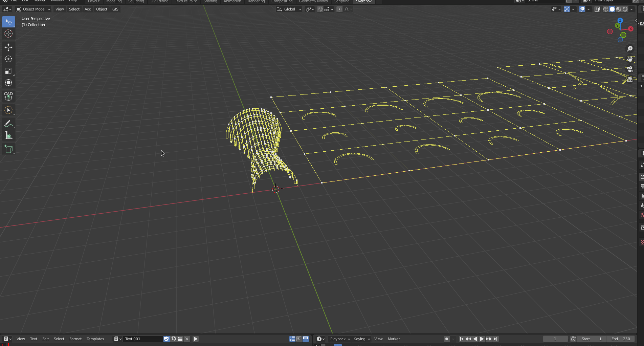Toggle X-ray mode
The height and width of the screenshot is (346, 644).
[597, 9]
